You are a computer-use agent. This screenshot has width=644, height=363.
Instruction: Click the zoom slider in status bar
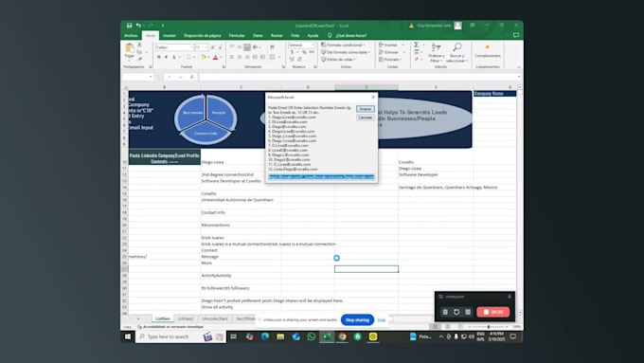(489, 327)
